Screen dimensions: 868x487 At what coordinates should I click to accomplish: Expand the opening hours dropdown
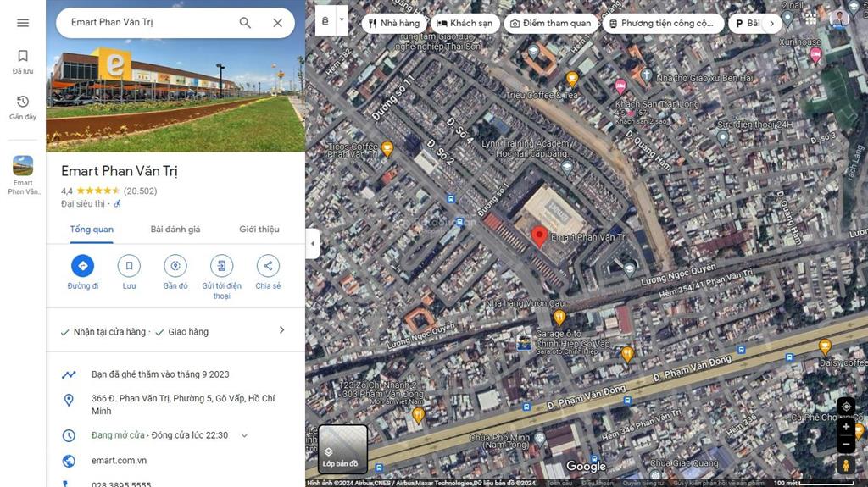tap(245, 435)
